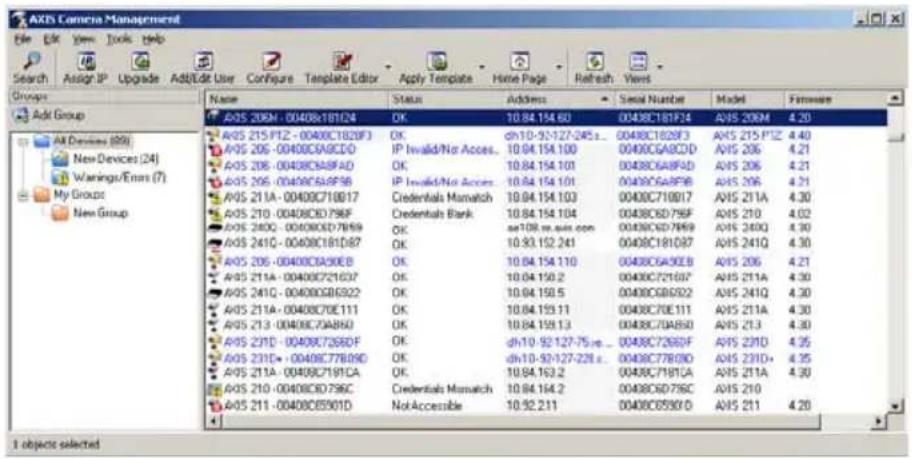Click address 10.93.152.241 cell
The width and height of the screenshot is (912, 459).
click(x=540, y=244)
